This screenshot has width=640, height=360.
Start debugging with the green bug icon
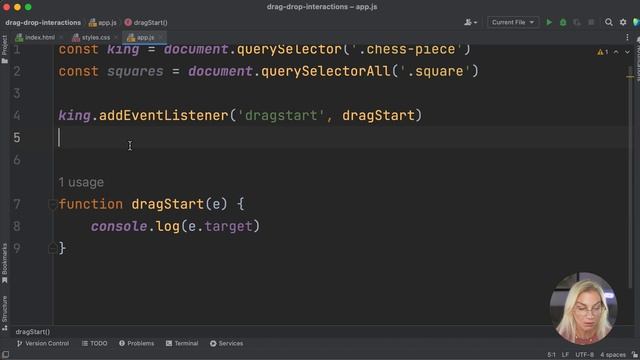click(563, 22)
